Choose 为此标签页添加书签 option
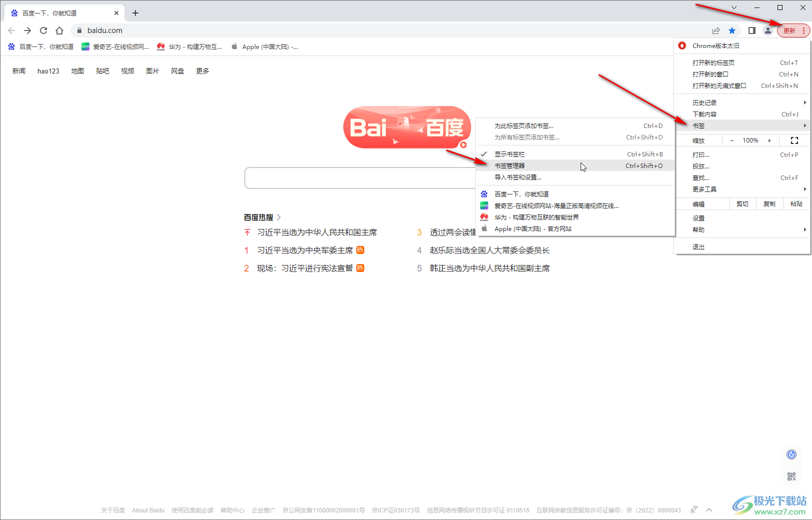Image resolution: width=812 pixels, height=520 pixels. pos(575,125)
